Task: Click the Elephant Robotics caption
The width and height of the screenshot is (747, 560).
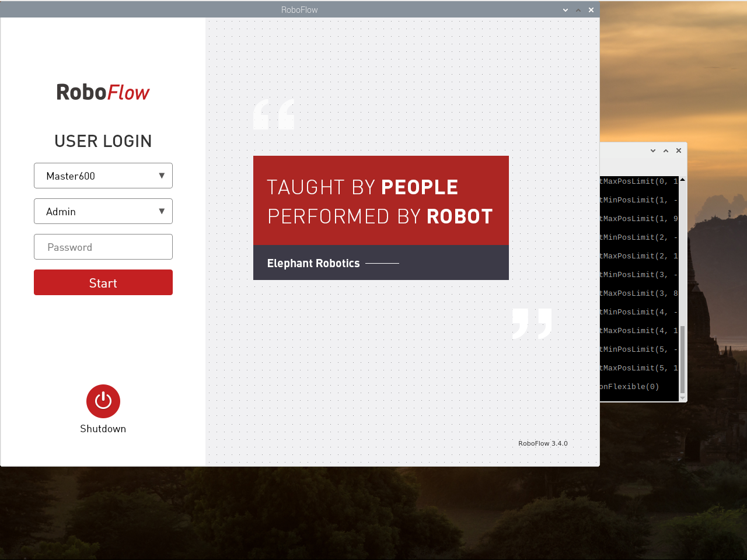Action: (313, 263)
